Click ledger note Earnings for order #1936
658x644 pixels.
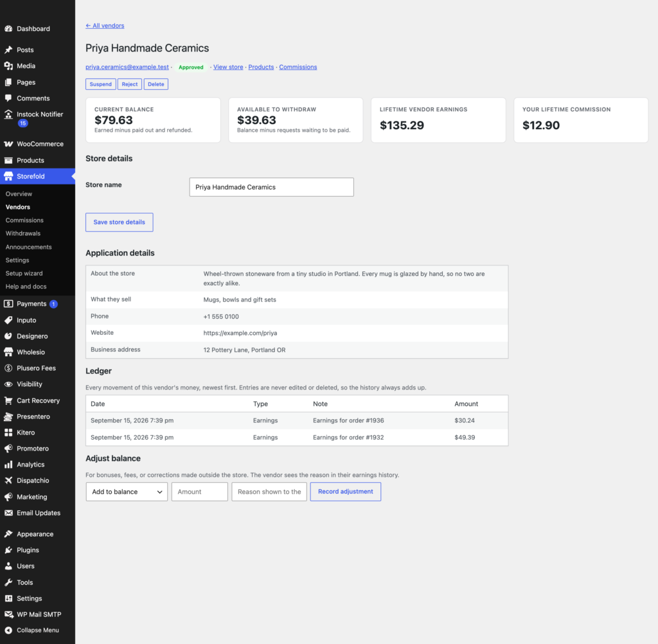tap(348, 420)
